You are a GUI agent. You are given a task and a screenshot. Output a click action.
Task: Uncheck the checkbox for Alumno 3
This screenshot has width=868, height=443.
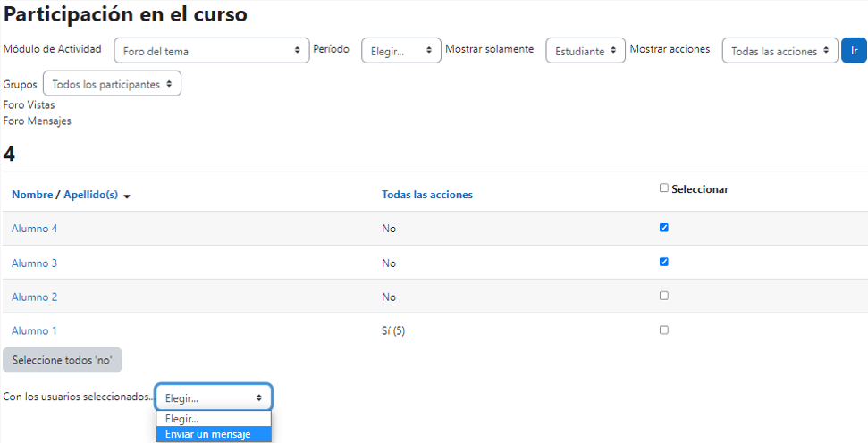pos(663,262)
